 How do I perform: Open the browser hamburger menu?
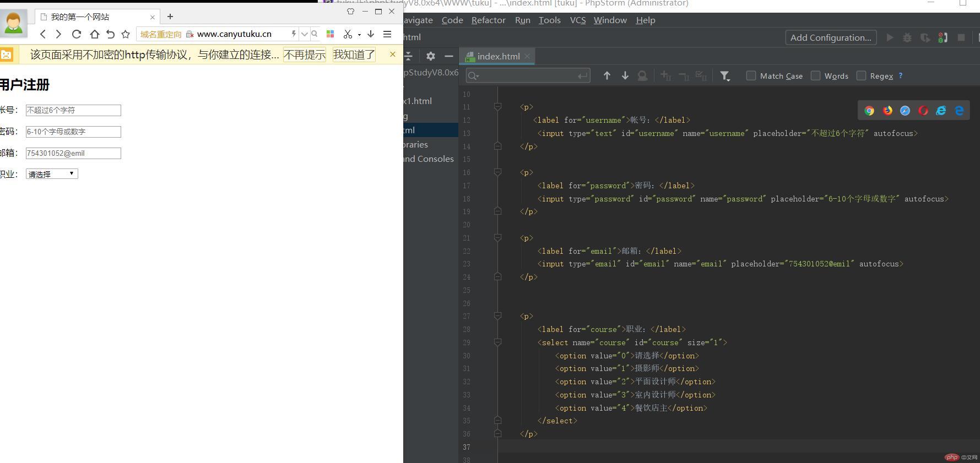coord(387,34)
